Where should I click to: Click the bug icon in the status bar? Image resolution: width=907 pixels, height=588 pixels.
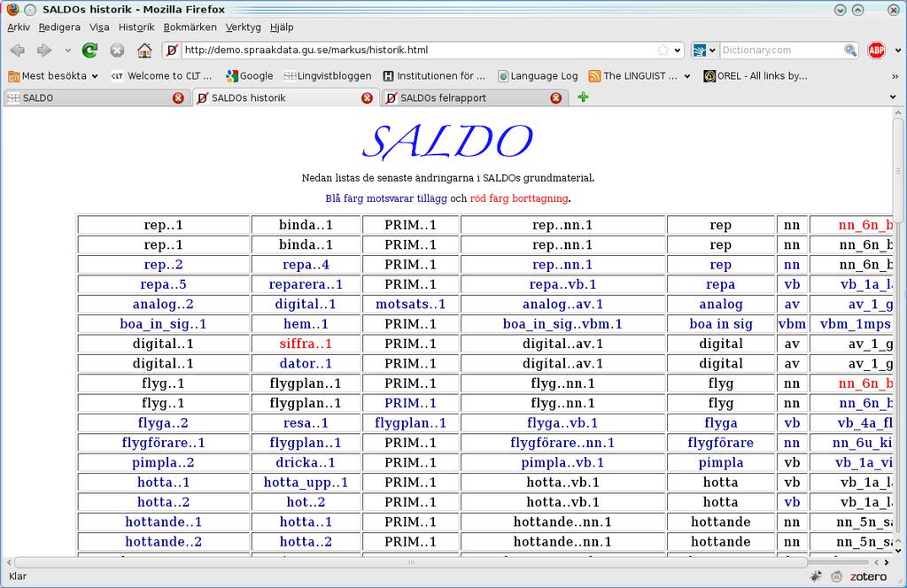[816, 576]
